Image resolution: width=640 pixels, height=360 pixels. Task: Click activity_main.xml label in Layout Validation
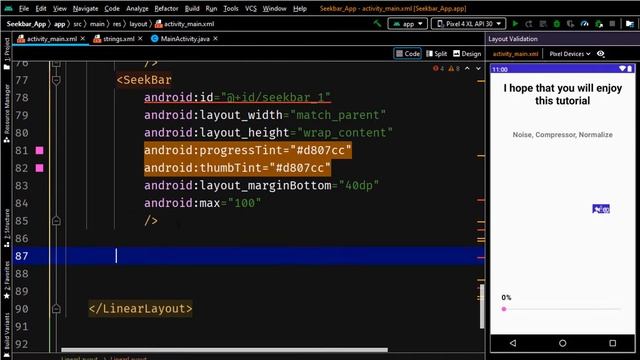(515, 53)
